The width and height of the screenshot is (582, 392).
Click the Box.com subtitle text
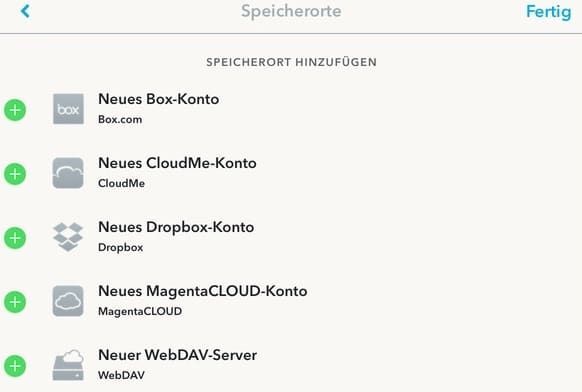click(120, 120)
